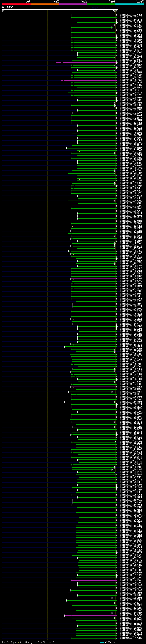Select hit label UniRef100_Q2JNE8
Viewport: 146px width, 644px height.
[131, 60]
